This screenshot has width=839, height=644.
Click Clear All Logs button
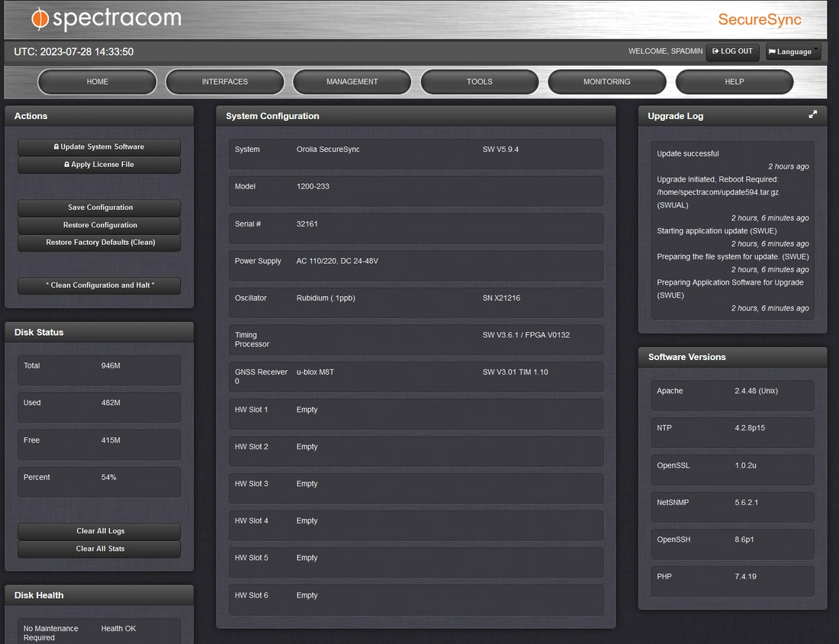coord(99,531)
